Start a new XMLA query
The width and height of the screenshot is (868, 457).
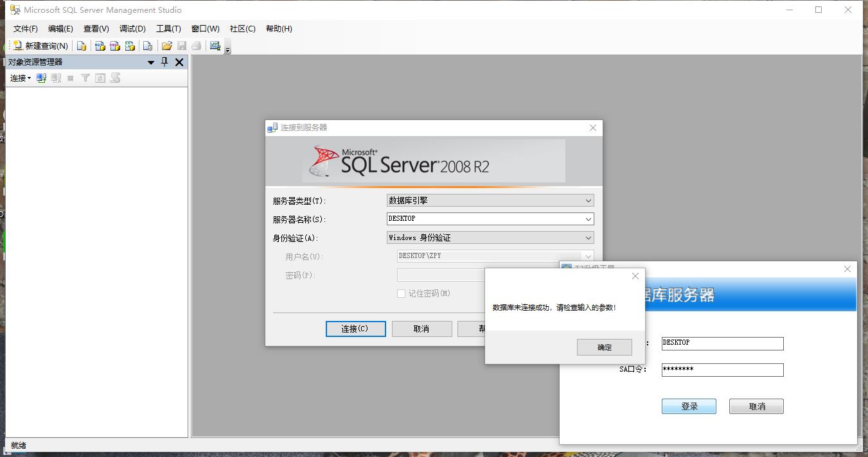[x=130, y=46]
